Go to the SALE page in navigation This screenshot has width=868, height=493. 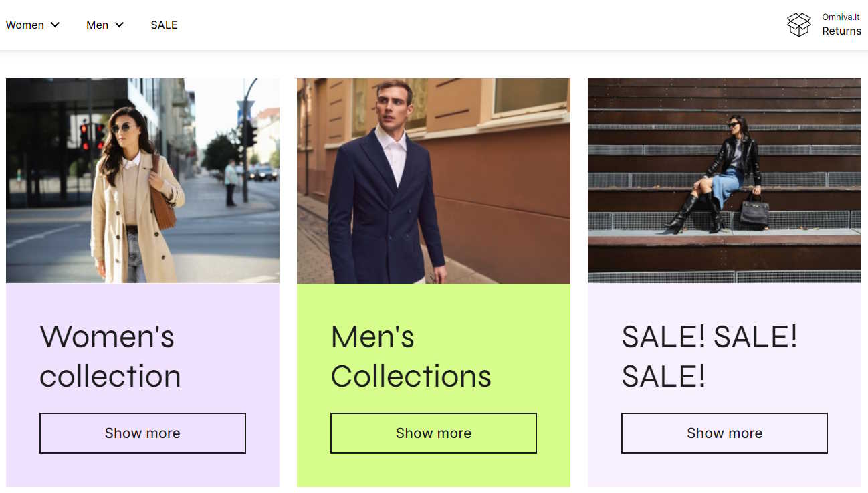coord(164,25)
